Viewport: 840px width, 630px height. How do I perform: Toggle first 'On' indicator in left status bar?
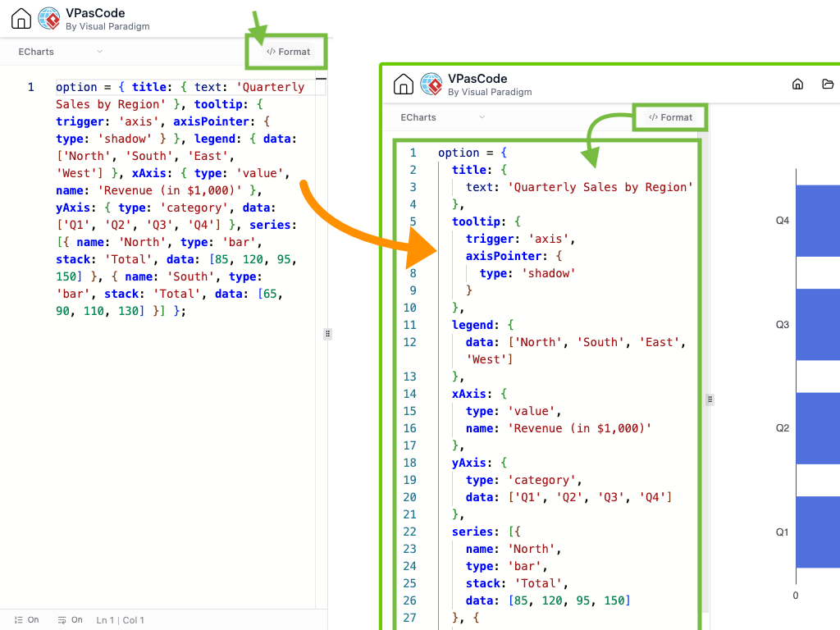point(33,620)
